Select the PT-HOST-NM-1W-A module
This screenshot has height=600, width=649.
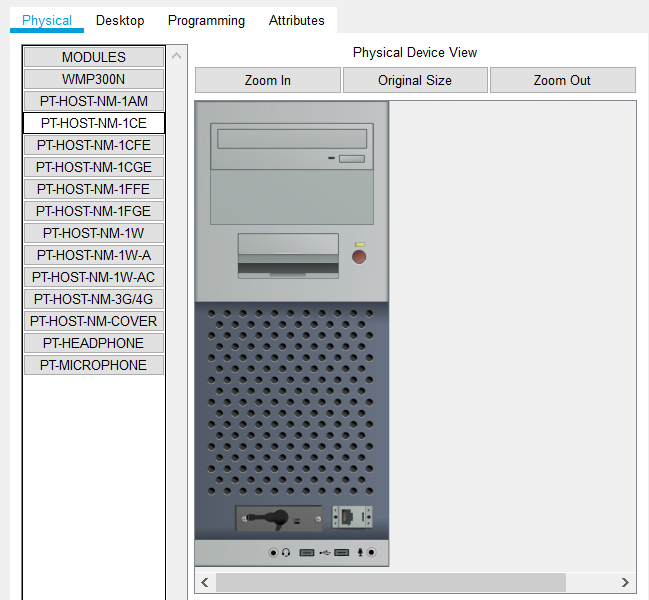pyautogui.click(x=94, y=255)
